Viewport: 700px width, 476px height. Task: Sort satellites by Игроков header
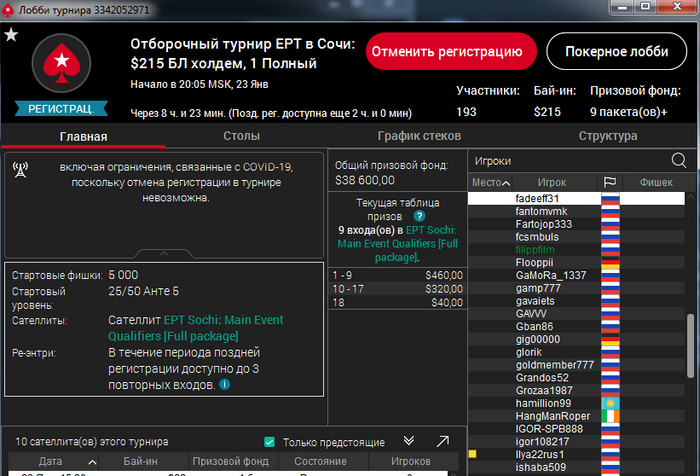(x=413, y=461)
